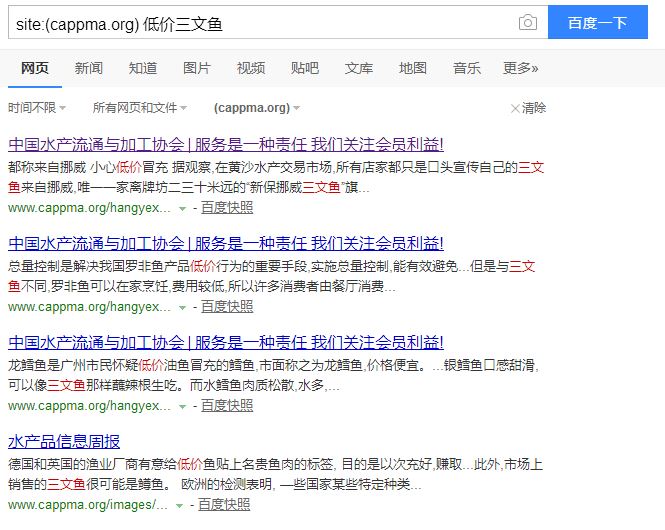This screenshot has width=665, height=530.
Task: Clear filters with the 清除 button
Action: [x=528, y=108]
